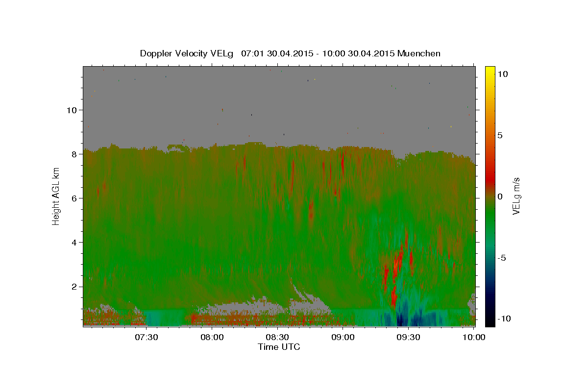The image size is (588, 392).
Task: Click the height axis label '10'
Action: click(73, 110)
